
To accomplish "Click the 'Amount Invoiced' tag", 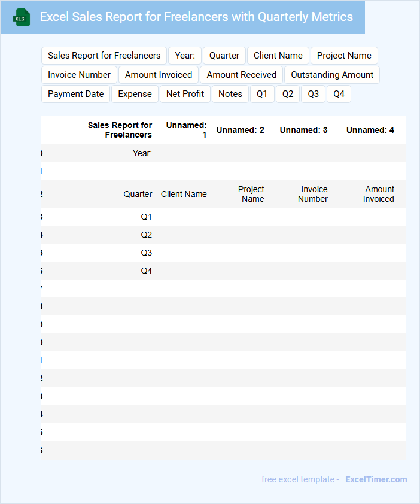I will pyautogui.click(x=159, y=75).
